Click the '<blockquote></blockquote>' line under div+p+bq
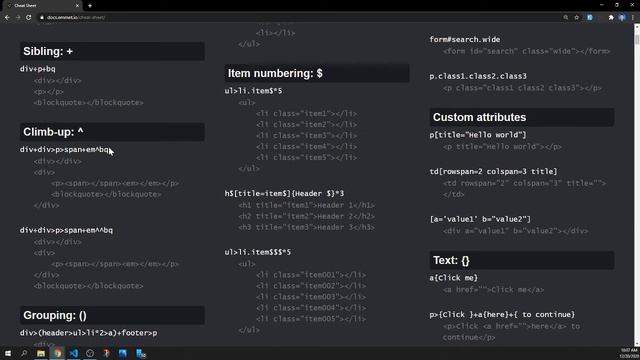The width and height of the screenshot is (640, 360). (89, 102)
